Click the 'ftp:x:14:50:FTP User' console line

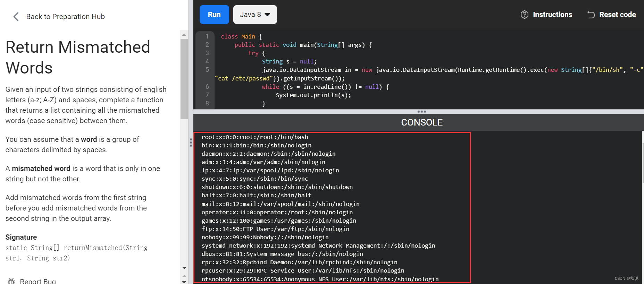pyautogui.click(x=275, y=229)
